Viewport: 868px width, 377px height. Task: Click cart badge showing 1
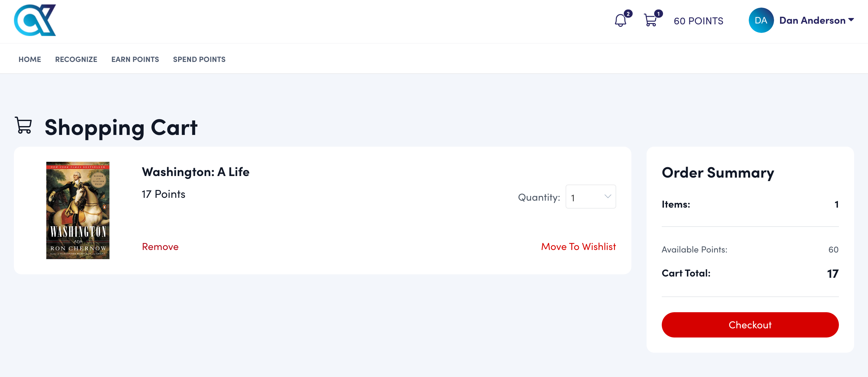(x=658, y=14)
